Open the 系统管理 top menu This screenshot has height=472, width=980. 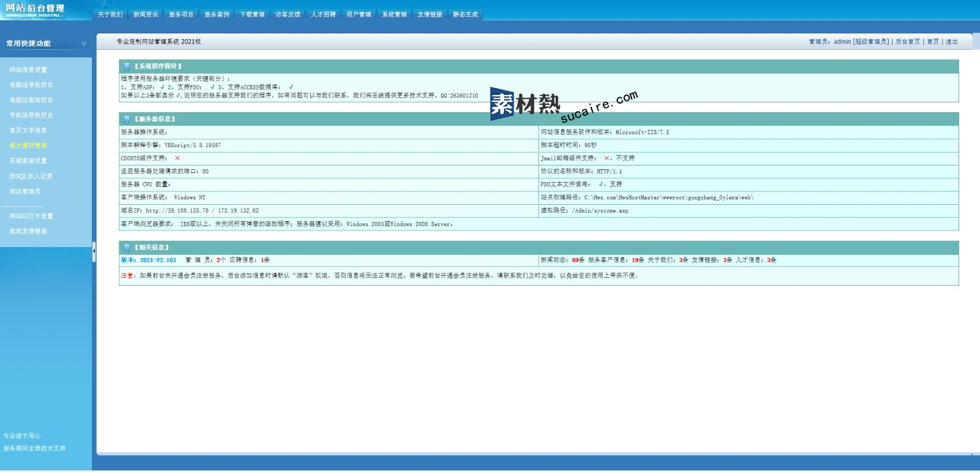coord(394,14)
